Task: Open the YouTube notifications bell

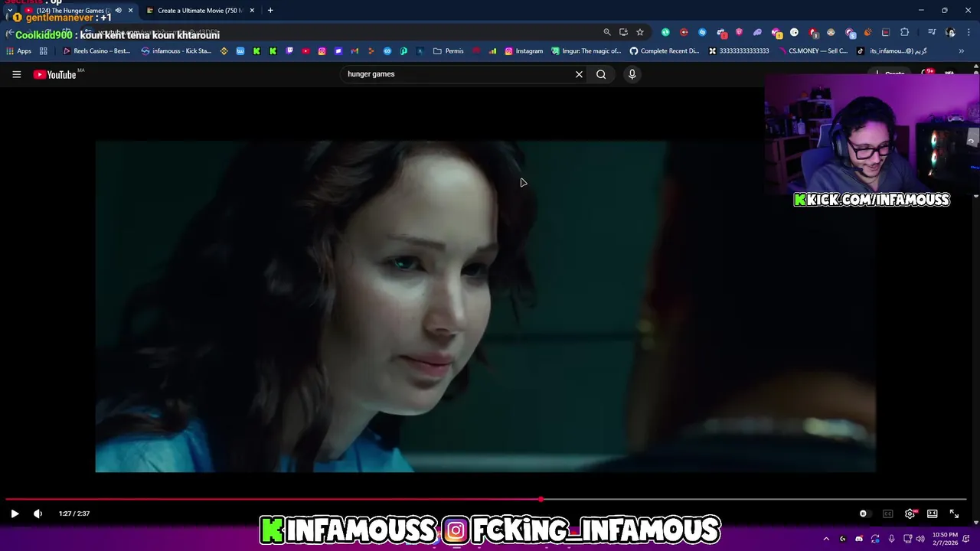Action: [927, 74]
